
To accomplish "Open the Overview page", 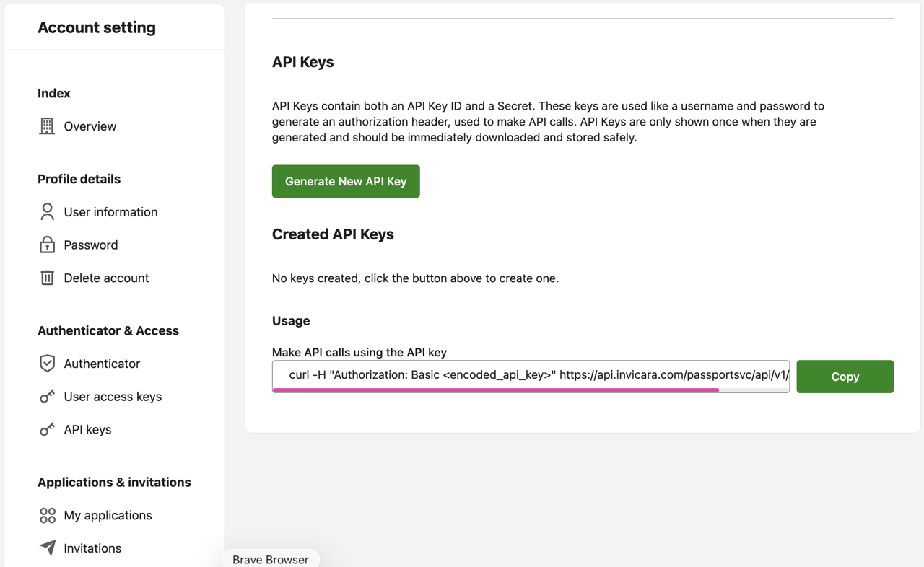I will (x=90, y=126).
